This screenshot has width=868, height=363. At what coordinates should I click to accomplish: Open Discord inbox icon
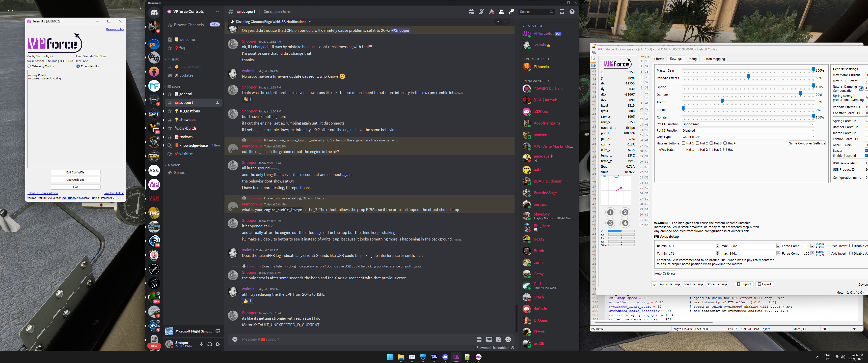[562, 12]
